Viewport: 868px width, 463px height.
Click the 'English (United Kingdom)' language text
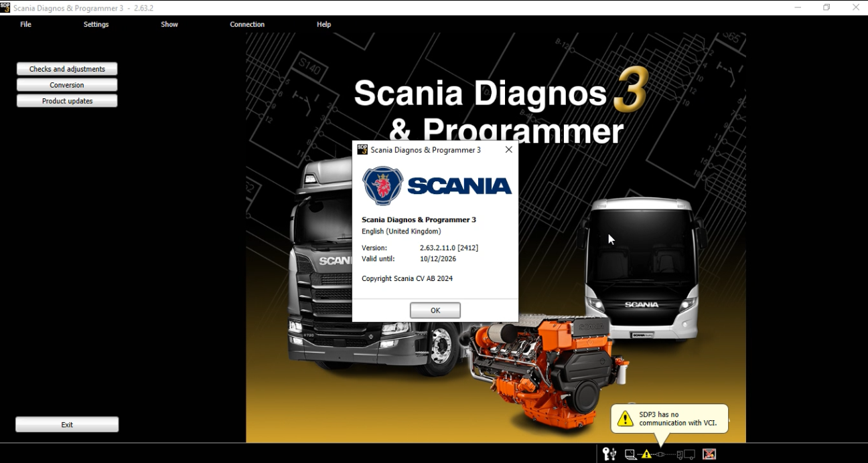(401, 231)
